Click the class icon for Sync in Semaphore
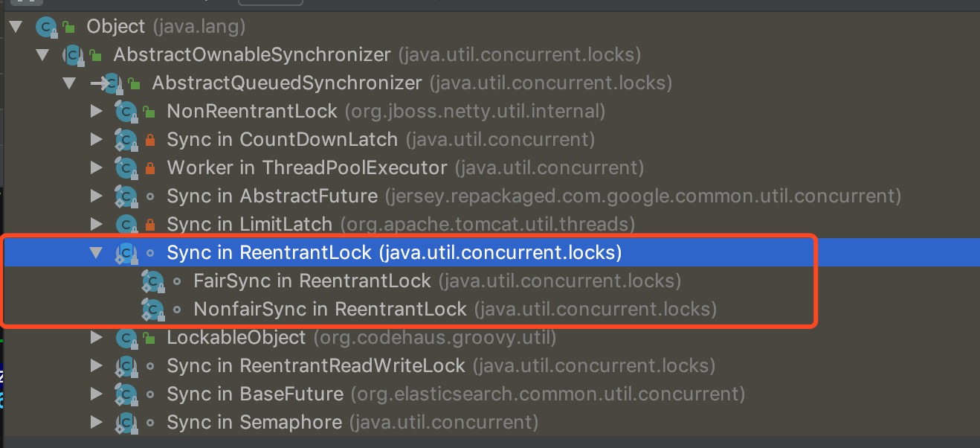 click(x=126, y=423)
